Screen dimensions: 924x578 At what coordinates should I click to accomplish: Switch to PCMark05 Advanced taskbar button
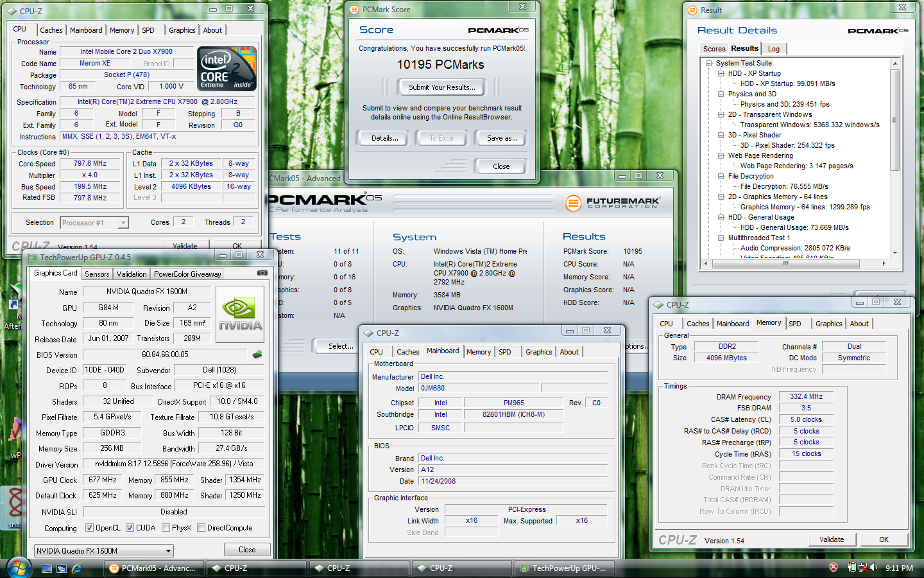[153, 568]
